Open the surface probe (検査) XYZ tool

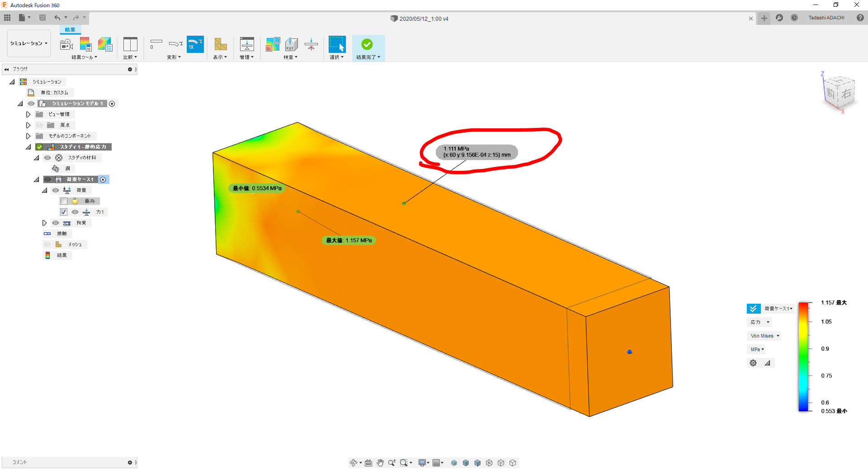pos(291,44)
